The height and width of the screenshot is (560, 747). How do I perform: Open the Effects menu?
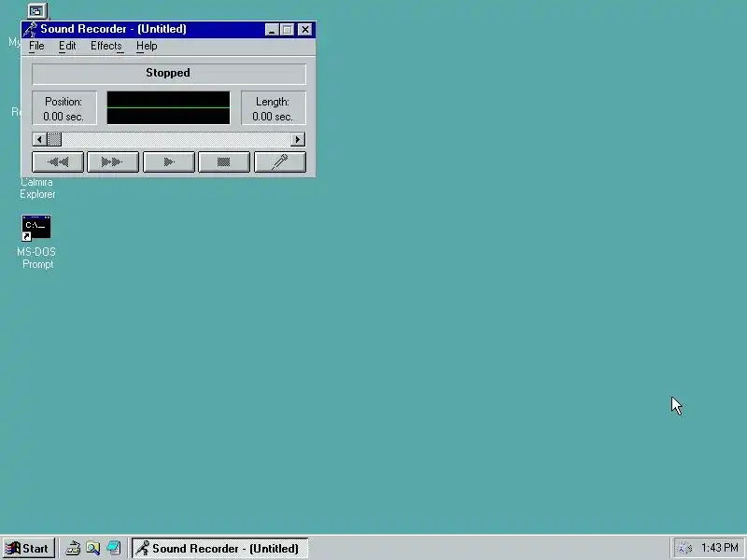pyautogui.click(x=106, y=46)
